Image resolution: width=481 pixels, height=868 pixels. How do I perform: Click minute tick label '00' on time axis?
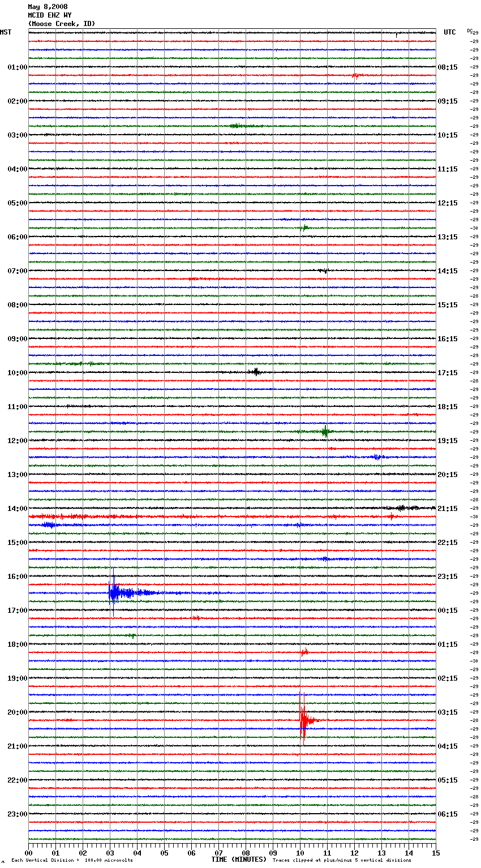pyautogui.click(x=28, y=853)
